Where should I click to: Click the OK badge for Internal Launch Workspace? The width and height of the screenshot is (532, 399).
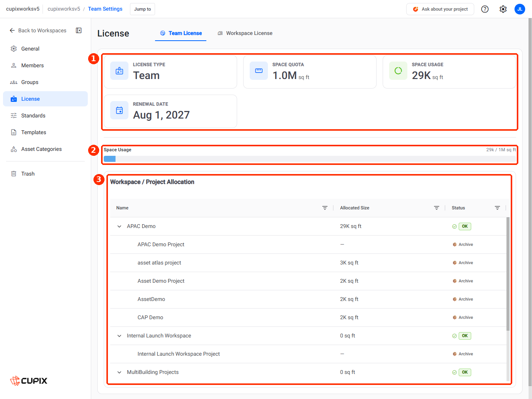tap(465, 336)
